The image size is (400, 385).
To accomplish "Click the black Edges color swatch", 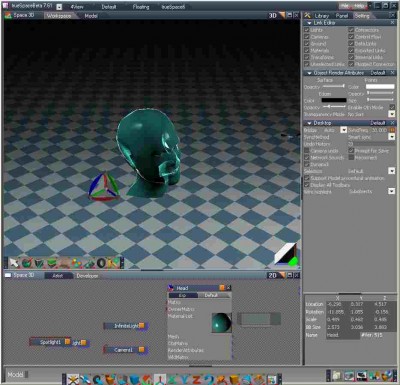I will click(334, 100).
